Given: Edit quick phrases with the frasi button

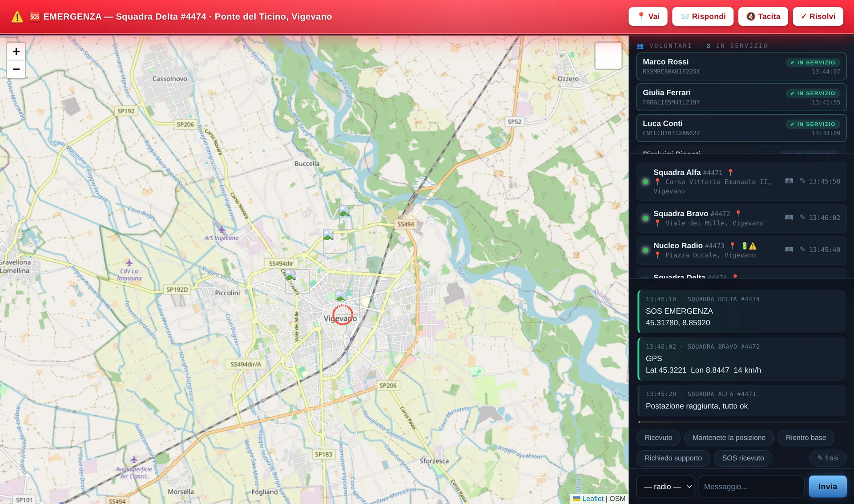Looking at the screenshot, I should click(x=828, y=458).
